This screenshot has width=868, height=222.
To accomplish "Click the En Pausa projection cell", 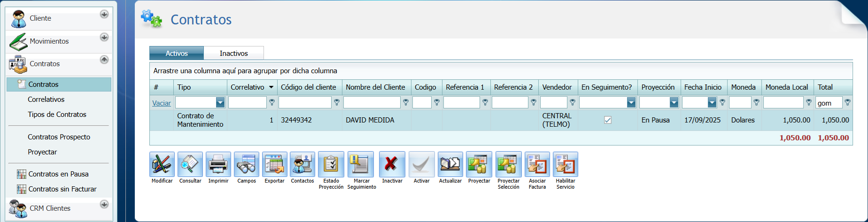I will (659, 120).
